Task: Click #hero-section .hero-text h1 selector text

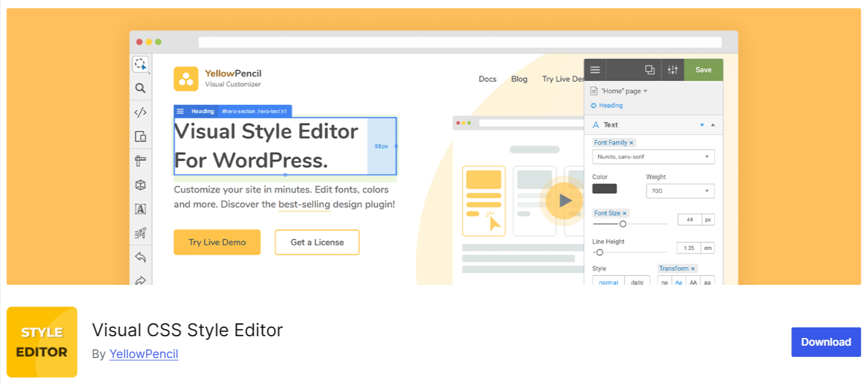Action: pyautogui.click(x=255, y=111)
